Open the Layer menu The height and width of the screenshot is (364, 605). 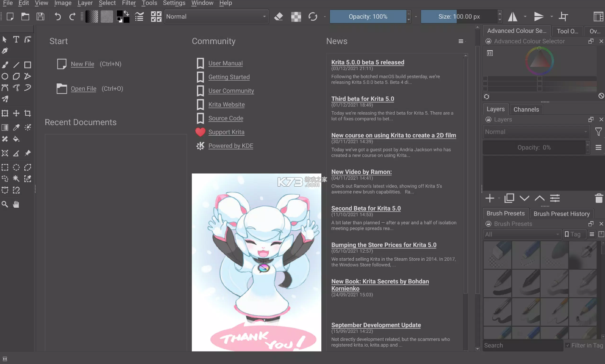[x=85, y=3]
